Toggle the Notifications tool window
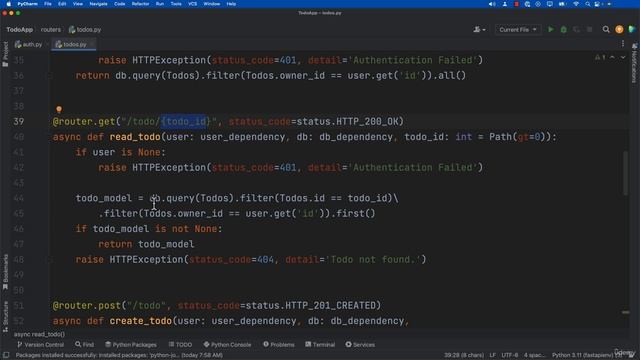640x360 pixels. point(634,63)
